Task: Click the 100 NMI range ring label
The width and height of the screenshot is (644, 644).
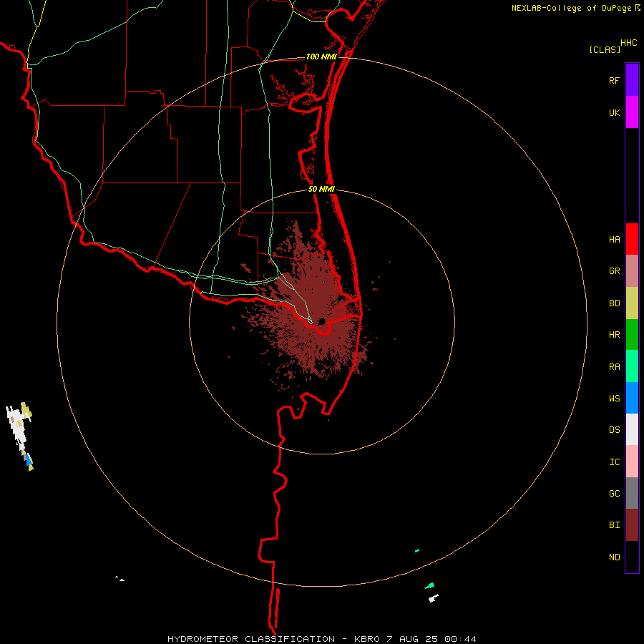Action: click(x=321, y=57)
